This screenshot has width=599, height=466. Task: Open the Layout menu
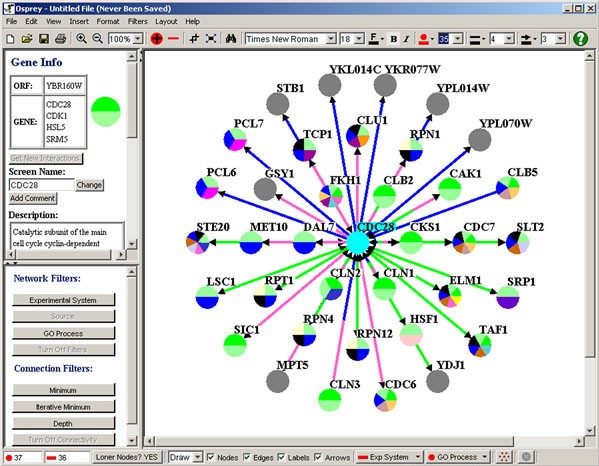pos(166,21)
